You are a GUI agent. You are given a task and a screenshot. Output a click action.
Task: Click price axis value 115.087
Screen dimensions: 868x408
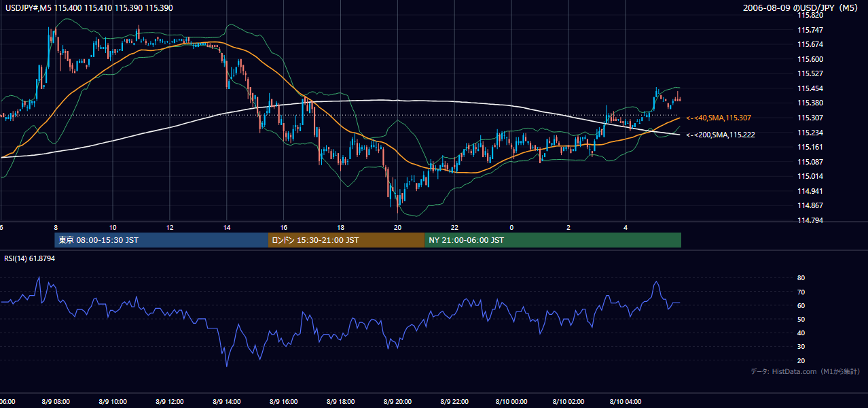810,162
